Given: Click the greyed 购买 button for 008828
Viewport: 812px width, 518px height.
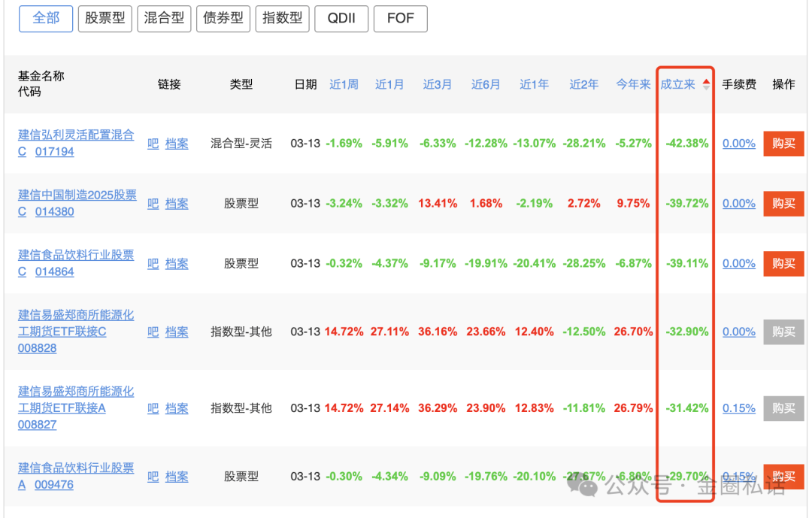Looking at the screenshot, I should [x=783, y=332].
